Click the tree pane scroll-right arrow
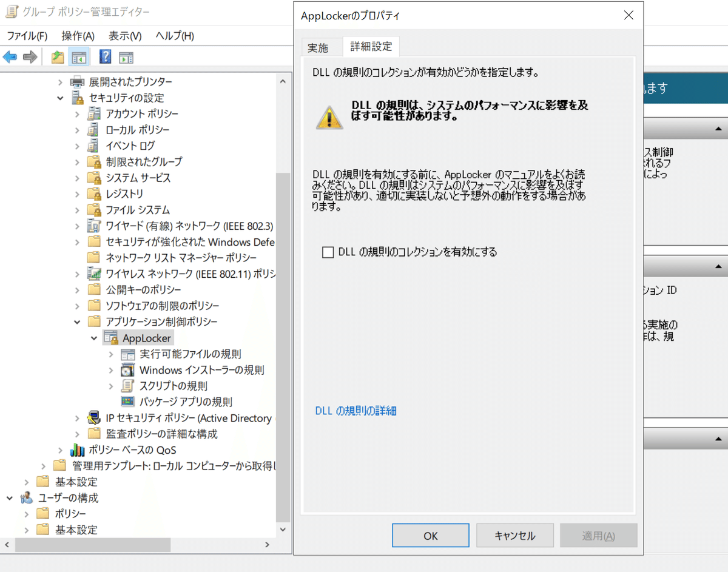 [x=267, y=545]
